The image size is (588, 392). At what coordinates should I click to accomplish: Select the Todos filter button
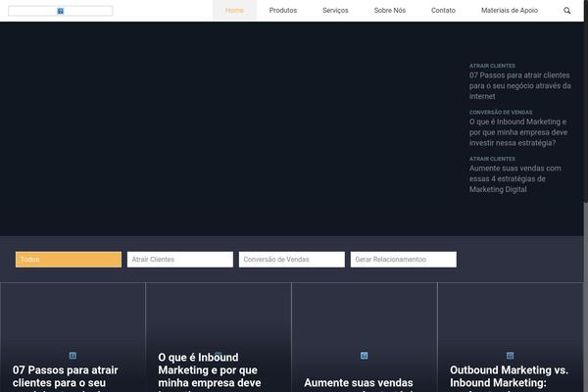(69, 259)
